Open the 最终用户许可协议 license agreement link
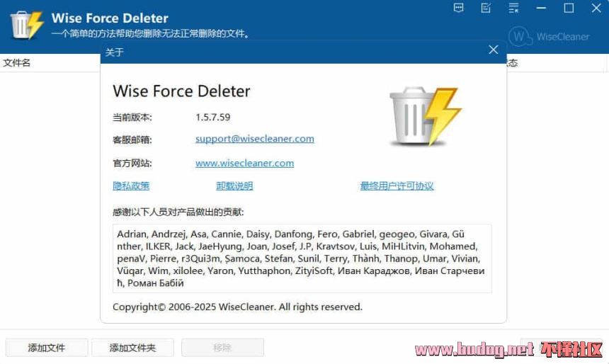Screen dimensions: 609x364 coord(397,186)
